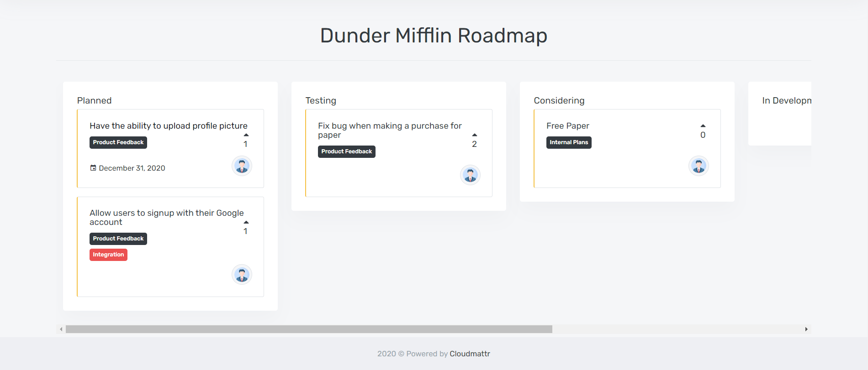Image resolution: width=868 pixels, height=370 pixels.
Task: Click Product Feedback tag on Fix bug card
Action: click(347, 151)
